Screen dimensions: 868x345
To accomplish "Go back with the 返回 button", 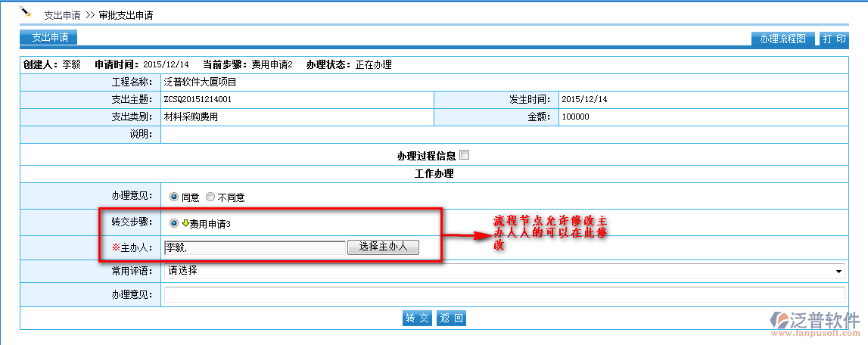I will pos(451,319).
